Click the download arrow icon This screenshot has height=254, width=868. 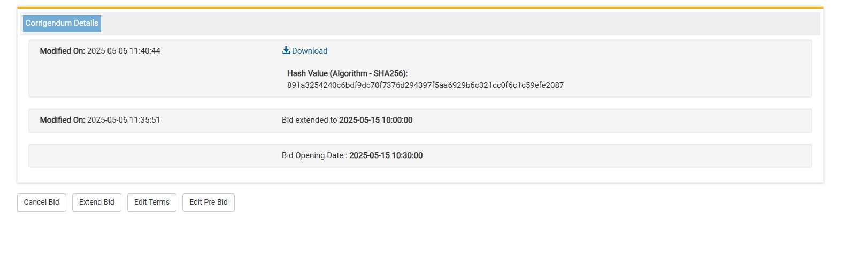pos(286,50)
